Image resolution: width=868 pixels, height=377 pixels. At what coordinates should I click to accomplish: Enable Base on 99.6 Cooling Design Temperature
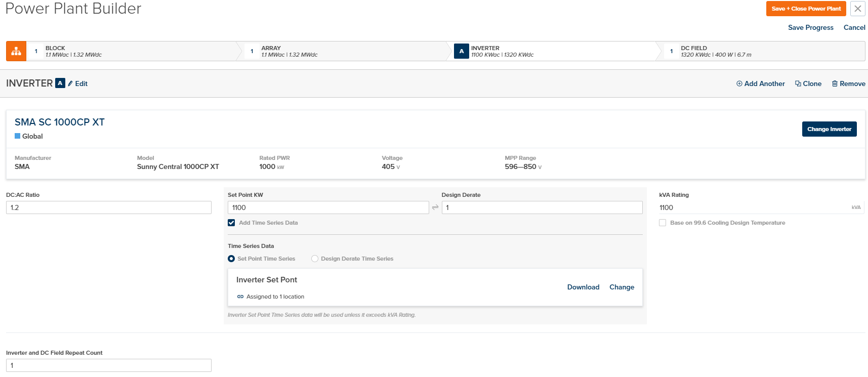point(663,223)
